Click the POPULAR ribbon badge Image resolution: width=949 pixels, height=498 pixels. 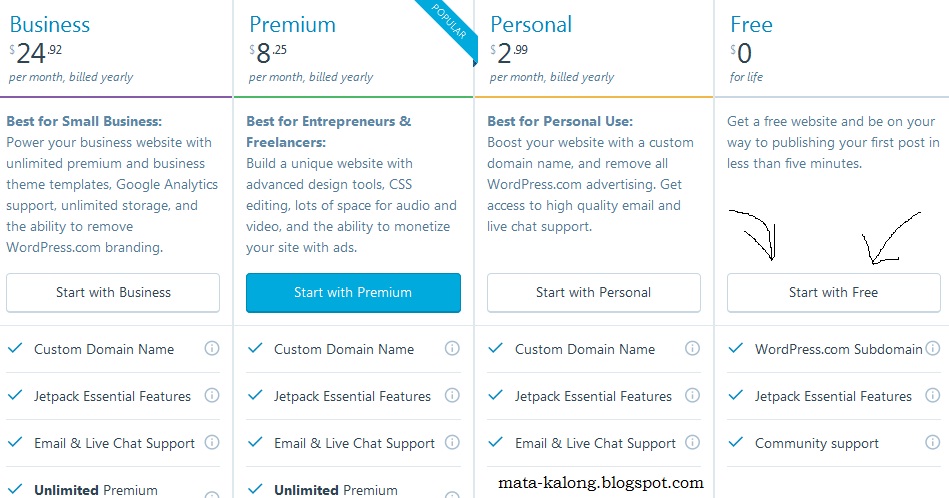[x=448, y=22]
